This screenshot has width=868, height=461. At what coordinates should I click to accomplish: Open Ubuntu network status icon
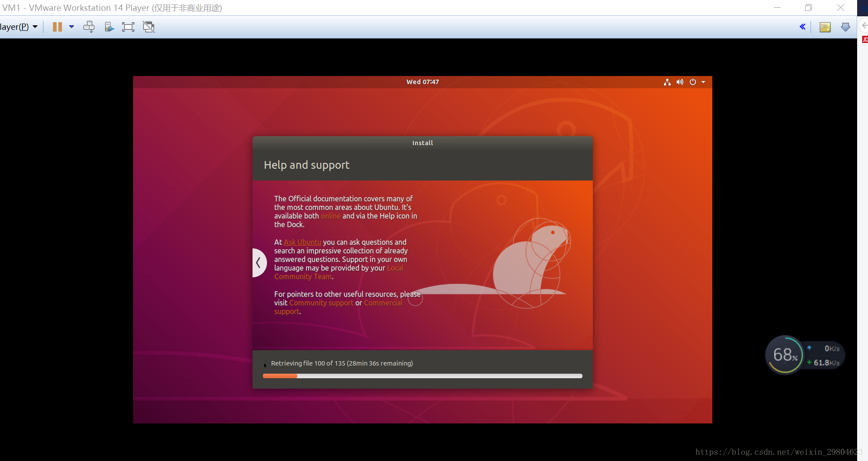(667, 82)
